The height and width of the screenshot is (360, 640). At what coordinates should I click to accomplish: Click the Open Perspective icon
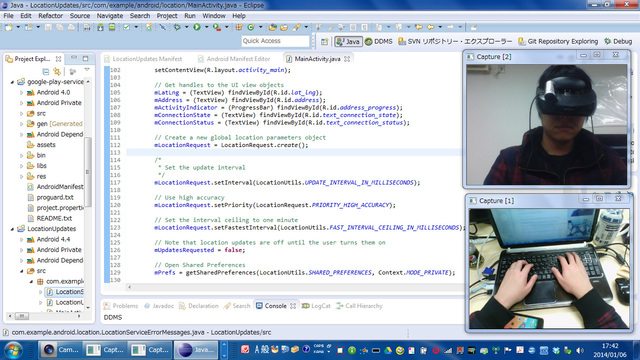324,41
